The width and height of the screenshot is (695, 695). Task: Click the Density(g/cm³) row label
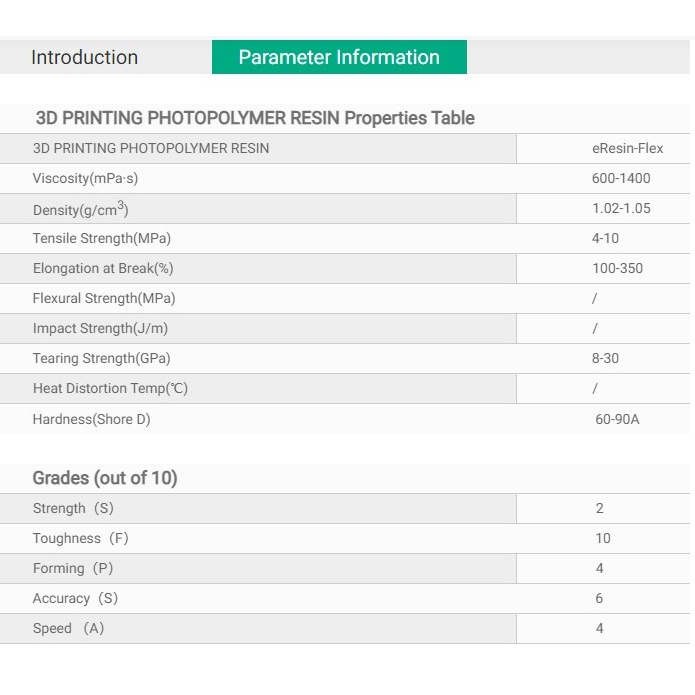81,209
